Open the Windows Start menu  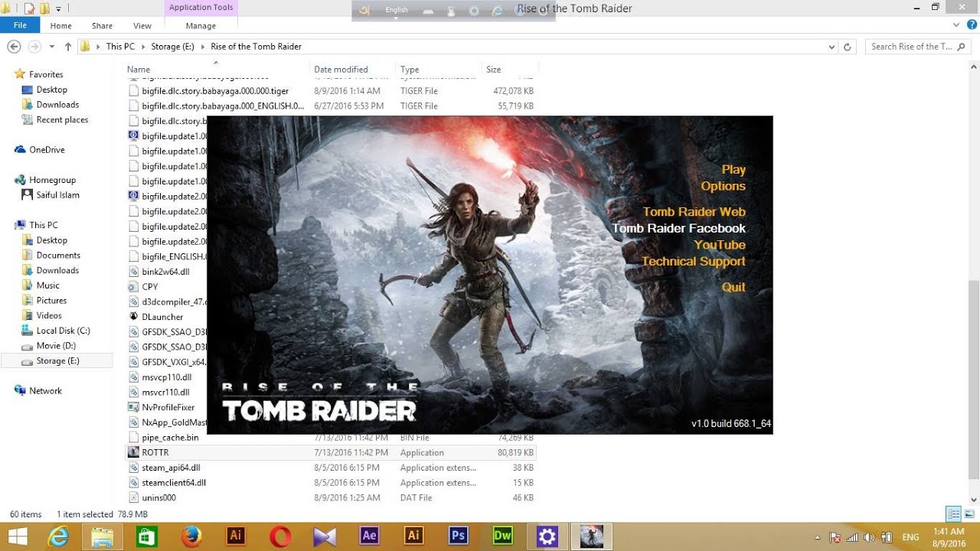(18, 536)
